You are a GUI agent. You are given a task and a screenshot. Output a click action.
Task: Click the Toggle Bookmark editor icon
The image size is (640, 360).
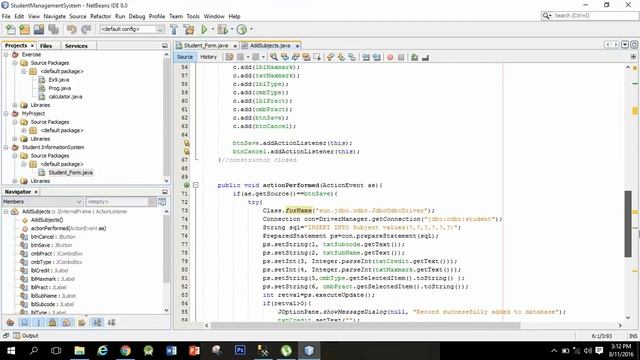352,57
